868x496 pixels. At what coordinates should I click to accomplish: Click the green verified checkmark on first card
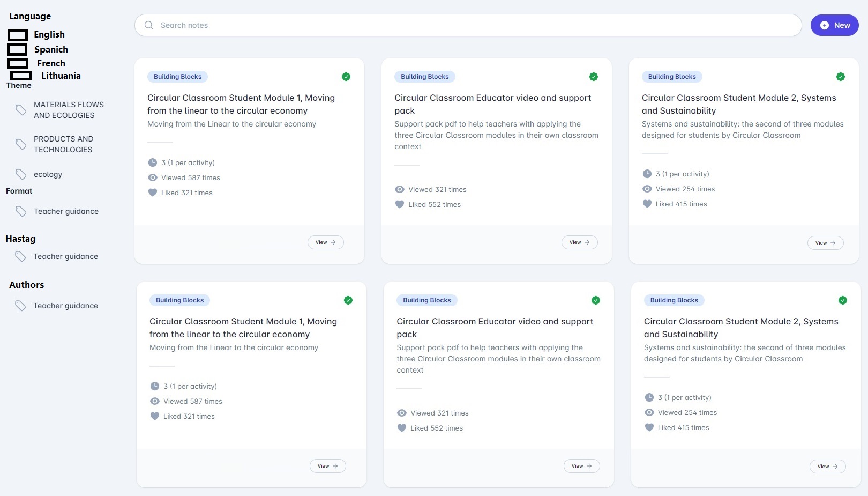click(x=346, y=77)
